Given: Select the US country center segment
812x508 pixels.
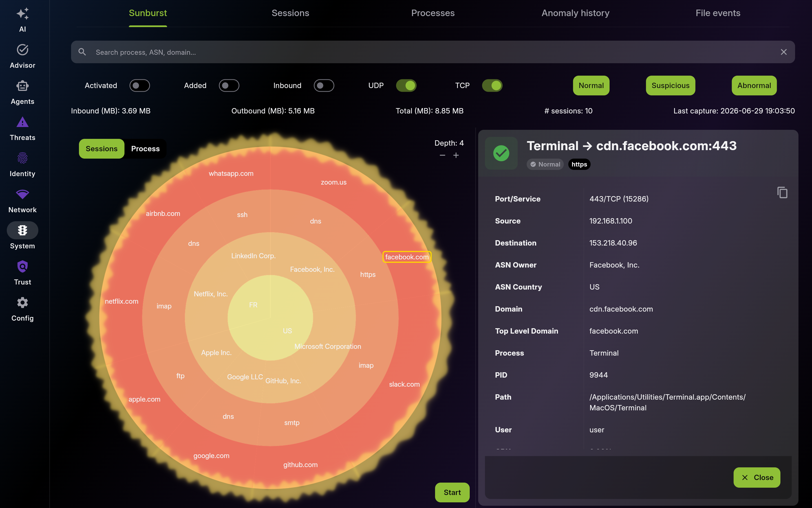Looking at the screenshot, I should pyautogui.click(x=287, y=330).
